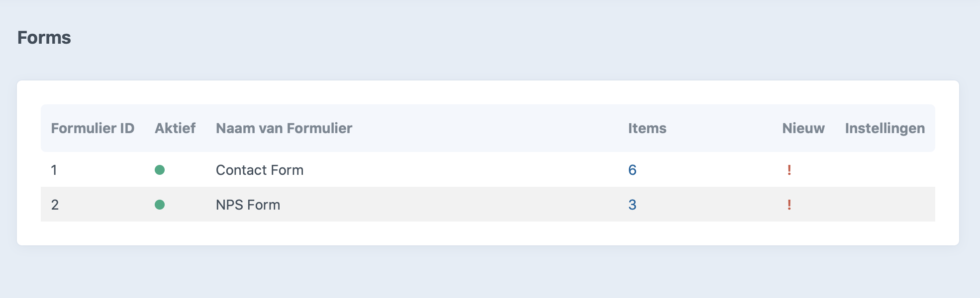
Task: Click the Forms page heading
Action: [x=44, y=38]
